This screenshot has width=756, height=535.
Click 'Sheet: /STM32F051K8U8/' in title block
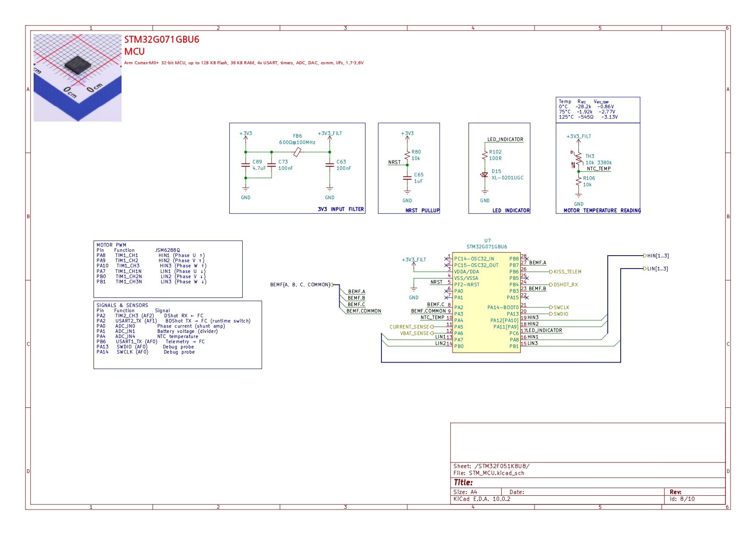[x=491, y=466]
